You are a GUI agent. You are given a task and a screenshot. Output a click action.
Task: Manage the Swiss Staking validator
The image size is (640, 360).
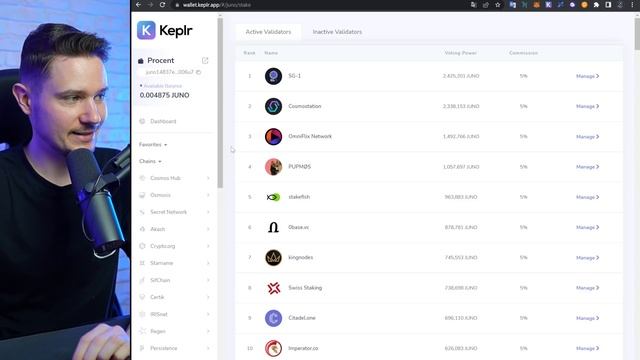pos(587,288)
